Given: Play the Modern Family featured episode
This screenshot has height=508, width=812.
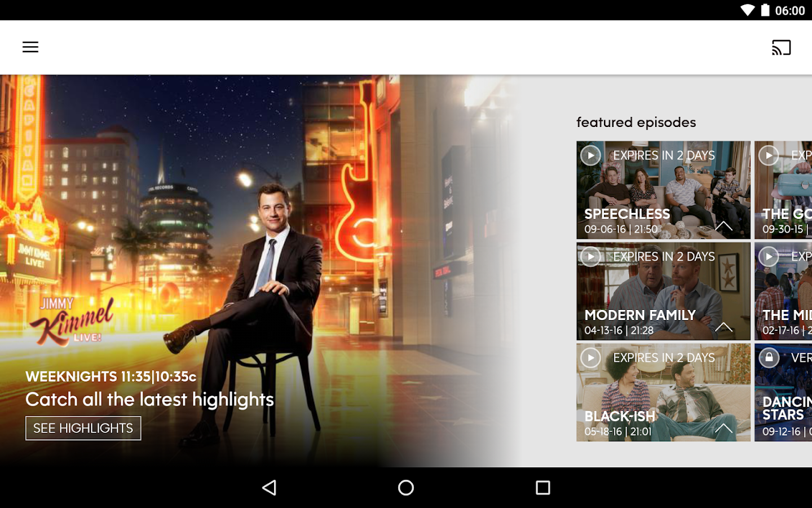Looking at the screenshot, I should pos(590,257).
